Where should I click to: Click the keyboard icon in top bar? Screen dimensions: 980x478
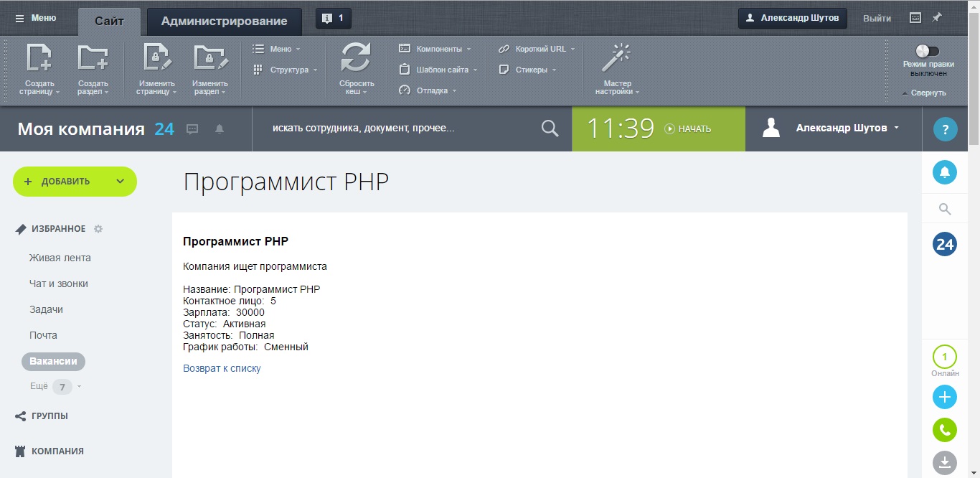[x=915, y=18]
